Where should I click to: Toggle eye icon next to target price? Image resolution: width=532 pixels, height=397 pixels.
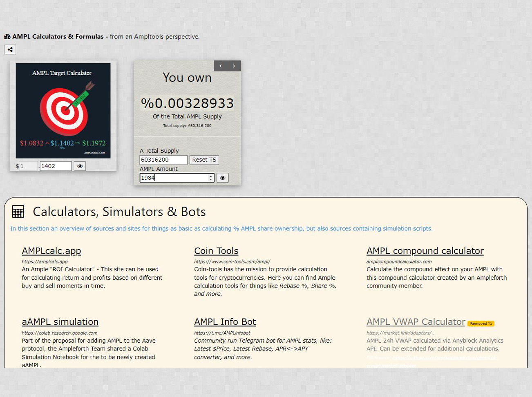(80, 166)
